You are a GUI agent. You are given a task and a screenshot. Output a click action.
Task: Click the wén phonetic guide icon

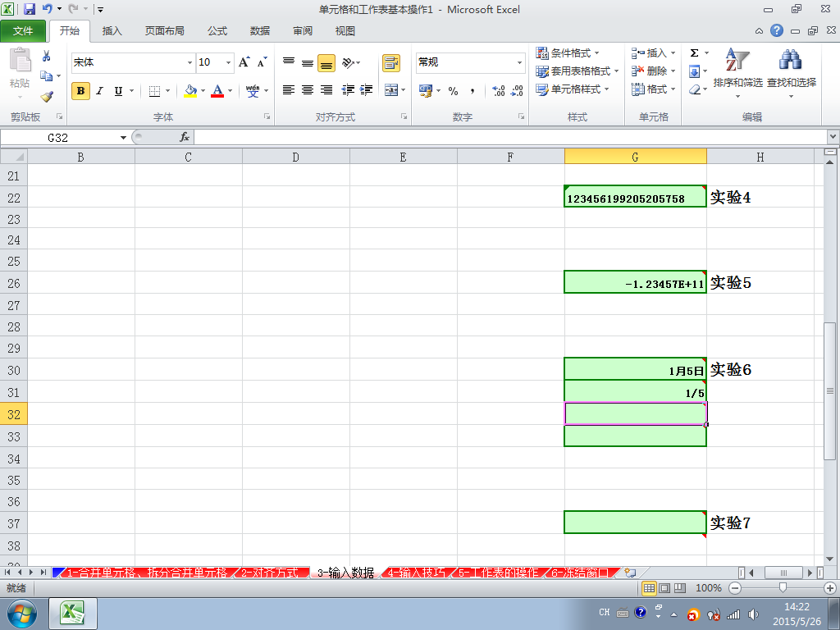(x=253, y=91)
